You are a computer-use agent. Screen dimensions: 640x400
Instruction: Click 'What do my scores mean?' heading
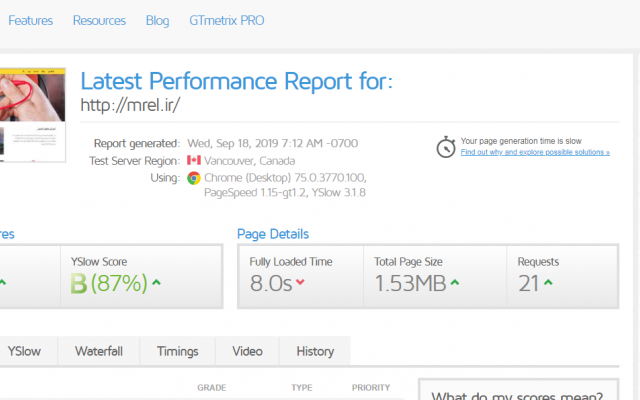(x=517, y=396)
